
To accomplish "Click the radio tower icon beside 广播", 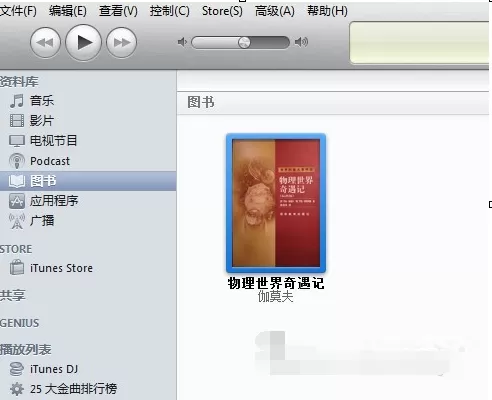I will (17, 221).
